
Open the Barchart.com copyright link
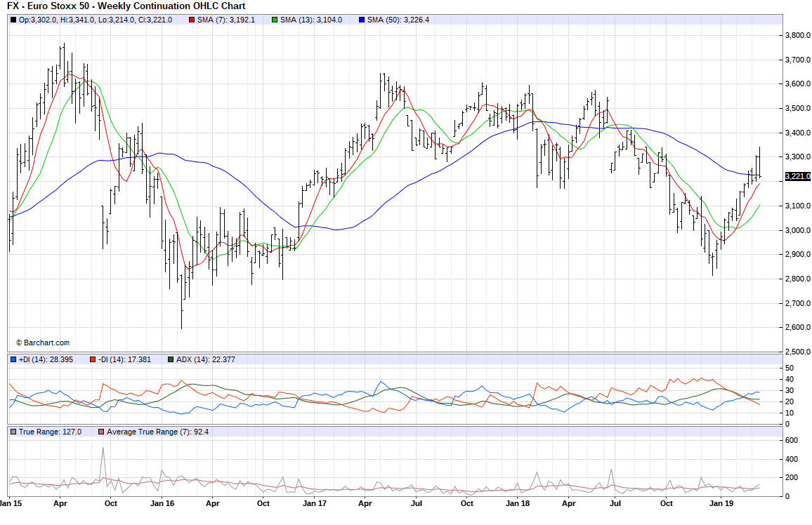(43, 343)
